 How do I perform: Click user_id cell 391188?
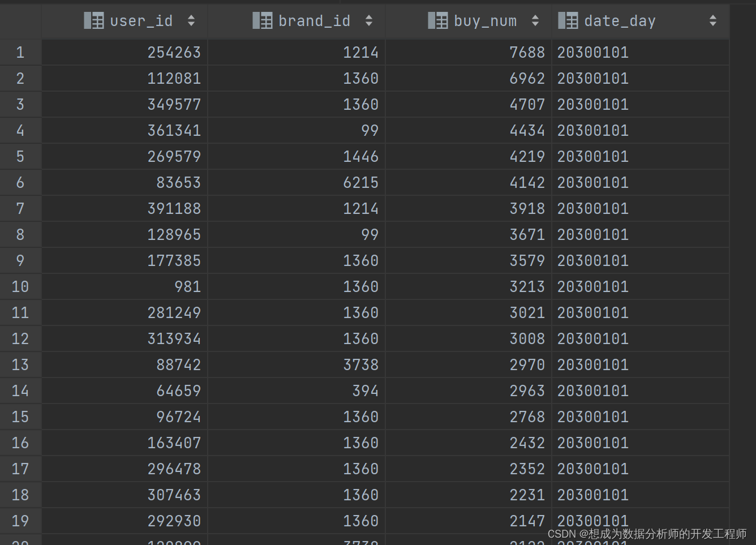[x=124, y=209]
